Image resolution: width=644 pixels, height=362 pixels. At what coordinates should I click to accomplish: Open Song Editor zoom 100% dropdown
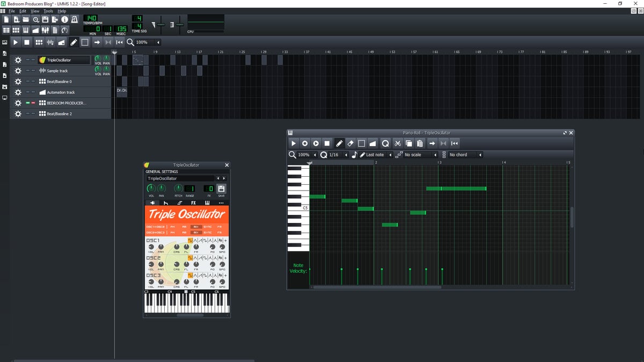(149, 42)
